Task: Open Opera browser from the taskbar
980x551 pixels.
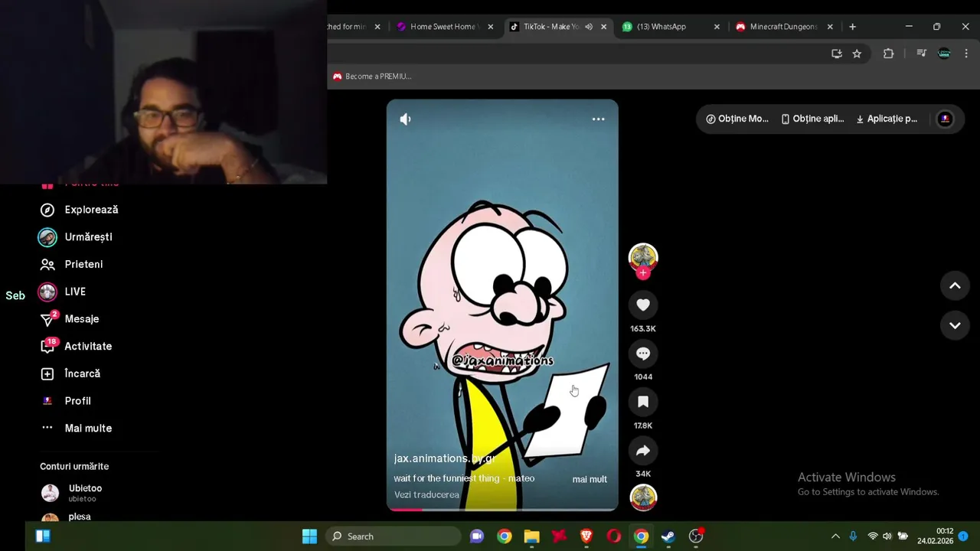Action: pyautogui.click(x=614, y=536)
